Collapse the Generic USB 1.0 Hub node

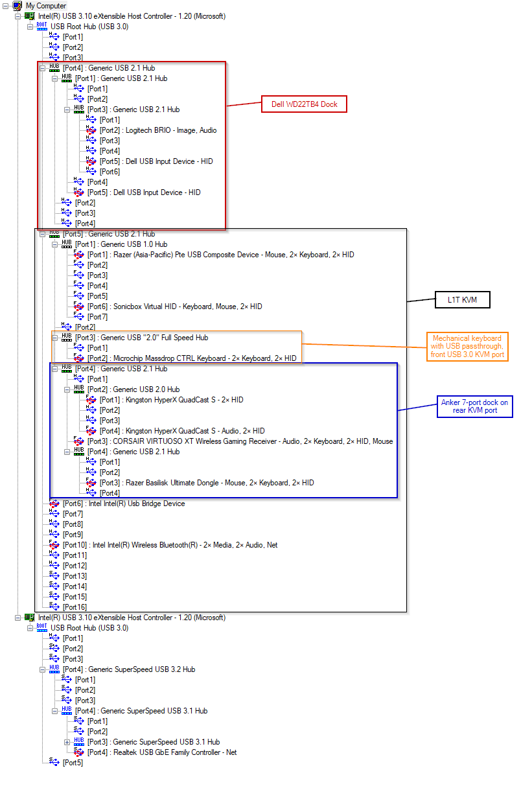coord(54,244)
